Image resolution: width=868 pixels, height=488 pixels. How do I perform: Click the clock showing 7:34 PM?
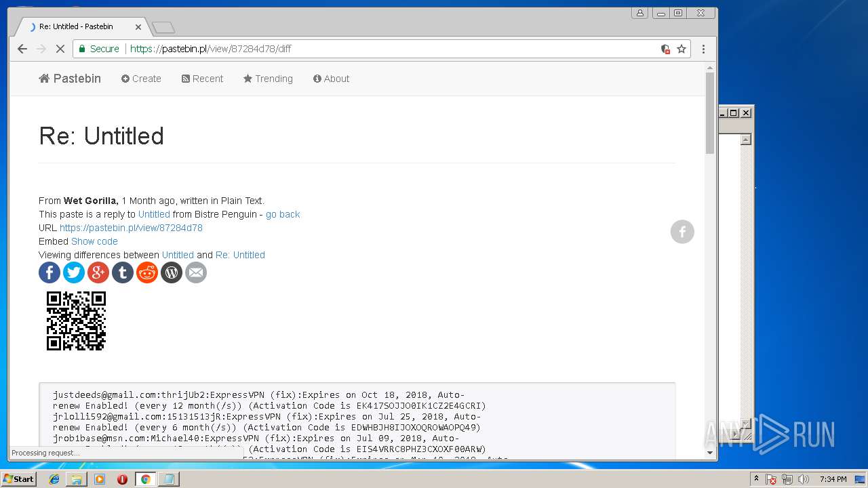pyautogui.click(x=833, y=479)
